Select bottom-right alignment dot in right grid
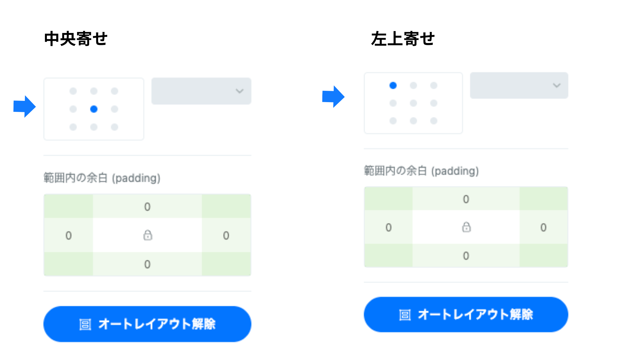This screenshot has height=362, width=644. [434, 121]
